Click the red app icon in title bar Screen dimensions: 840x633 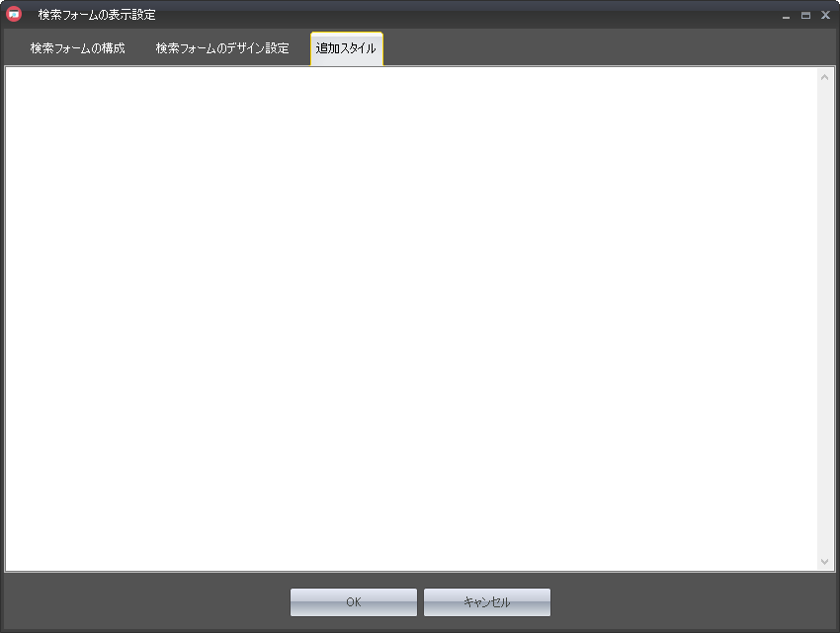tap(14, 15)
